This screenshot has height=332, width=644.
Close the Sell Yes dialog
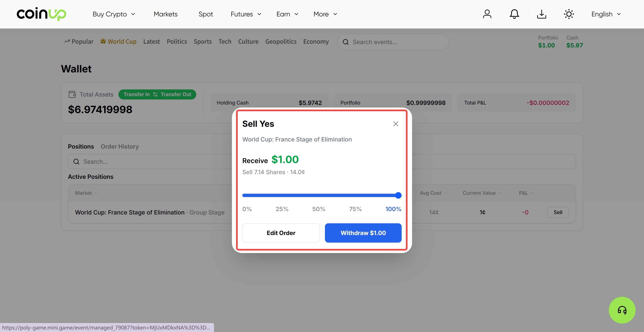click(396, 124)
